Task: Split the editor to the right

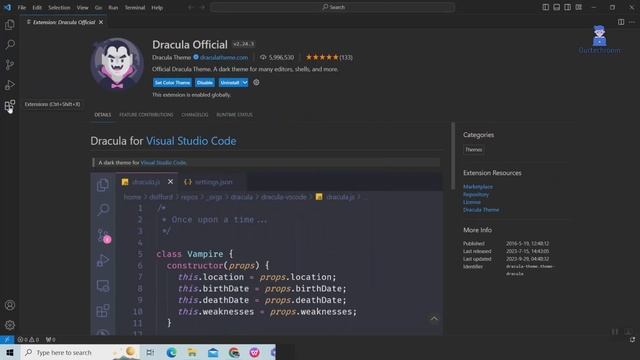Action: (x=621, y=22)
